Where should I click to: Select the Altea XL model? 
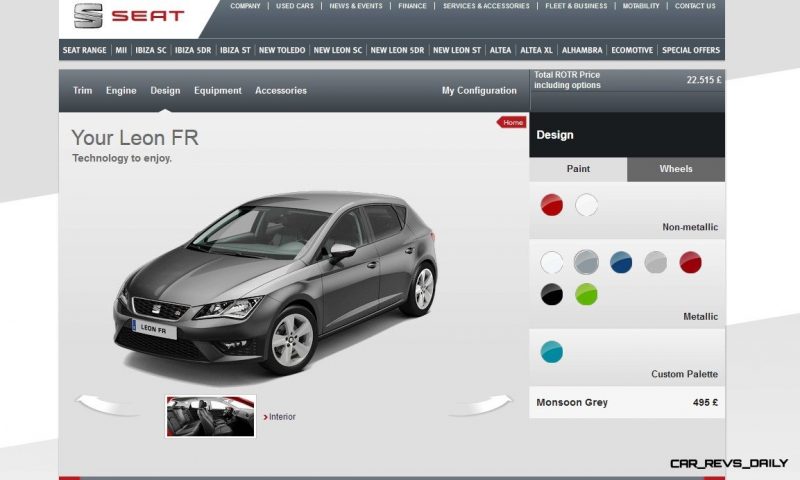536,50
